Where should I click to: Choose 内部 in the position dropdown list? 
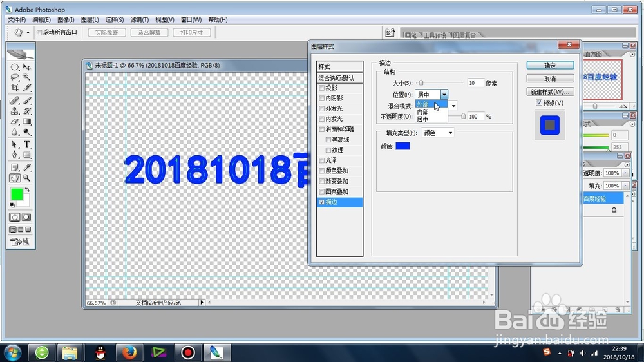431,112
